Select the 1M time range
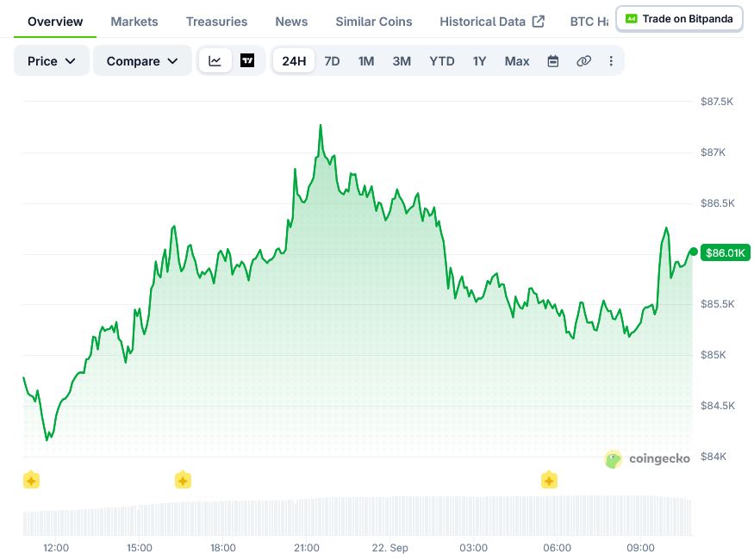This screenshot has height=560, width=754. pos(366,61)
